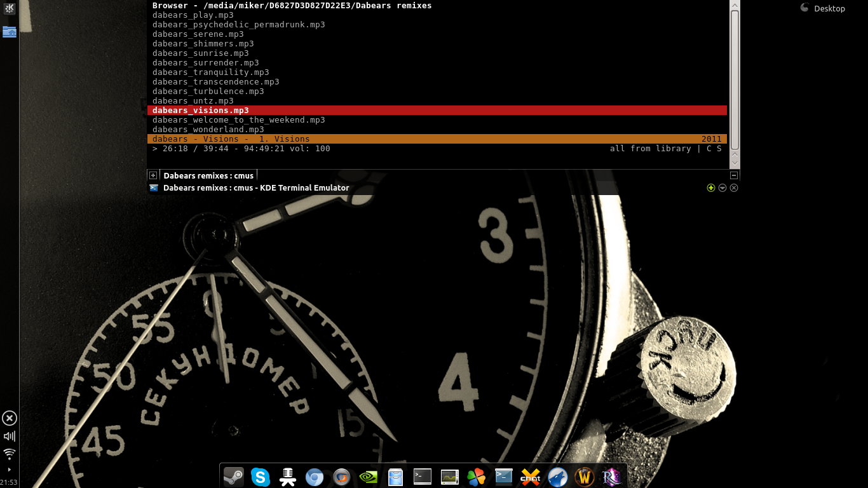Launch Steam from the dock
This screenshot has width=868, height=488.
tap(234, 477)
